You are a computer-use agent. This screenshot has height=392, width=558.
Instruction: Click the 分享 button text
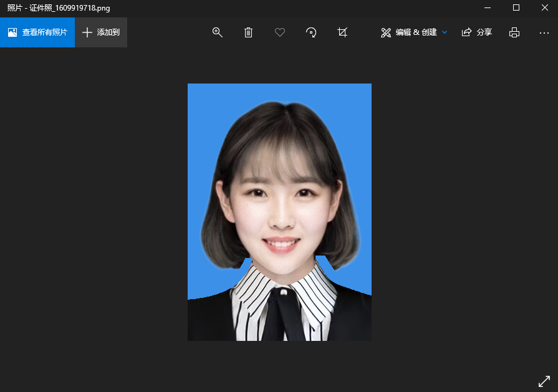(x=484, y=32)
